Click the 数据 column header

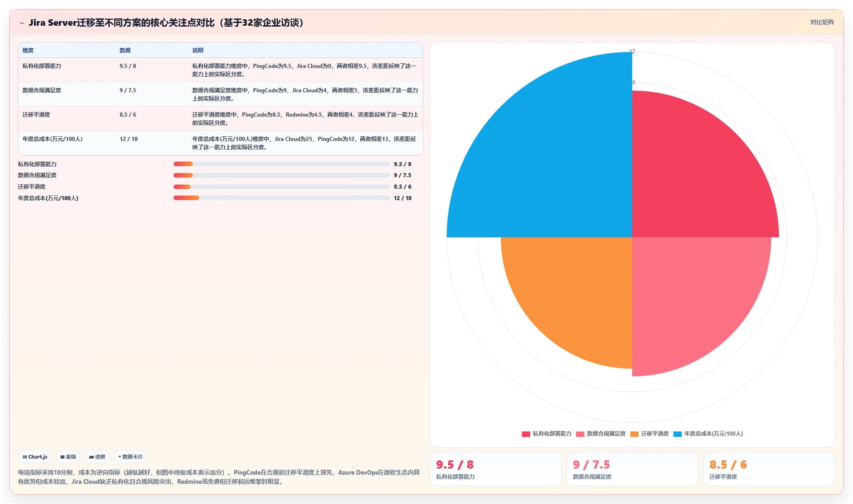click(125, 50)
